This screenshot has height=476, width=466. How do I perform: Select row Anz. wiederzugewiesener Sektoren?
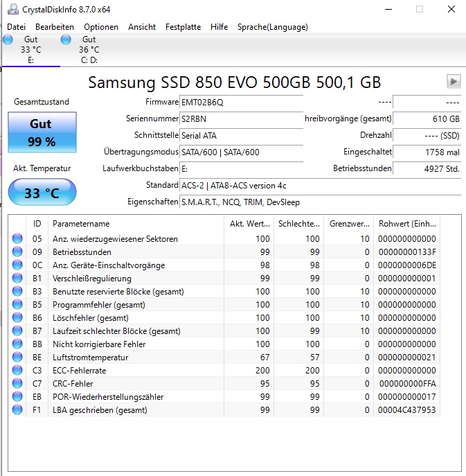[224, 238]
